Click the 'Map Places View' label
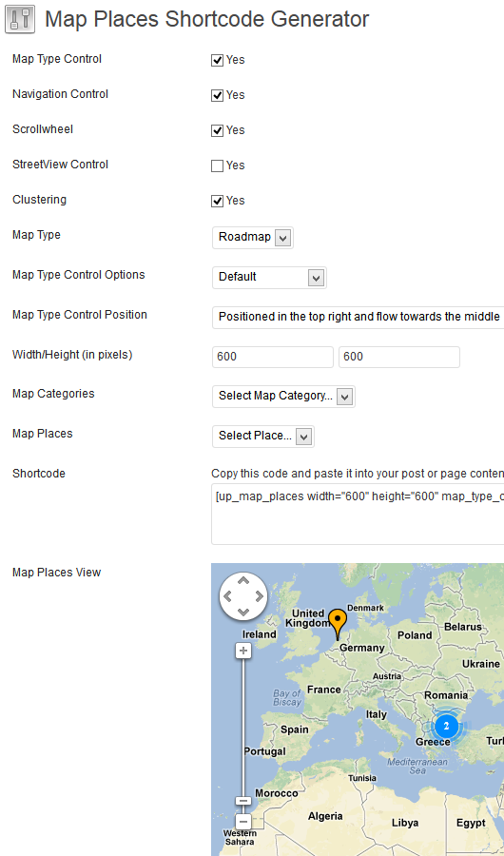 tap(56, 573)
